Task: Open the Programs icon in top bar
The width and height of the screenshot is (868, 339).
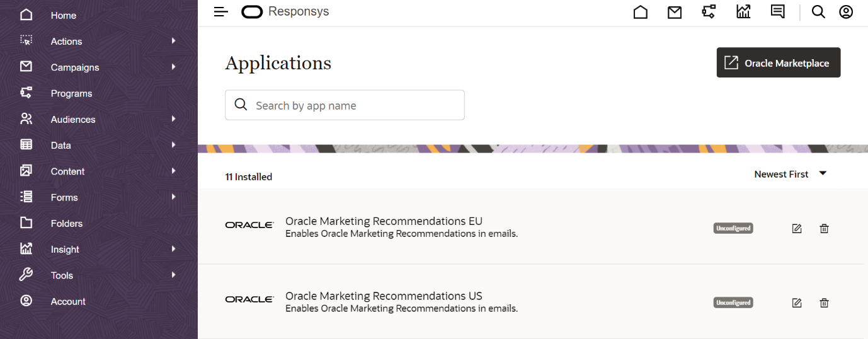Action: pos(709,12)
